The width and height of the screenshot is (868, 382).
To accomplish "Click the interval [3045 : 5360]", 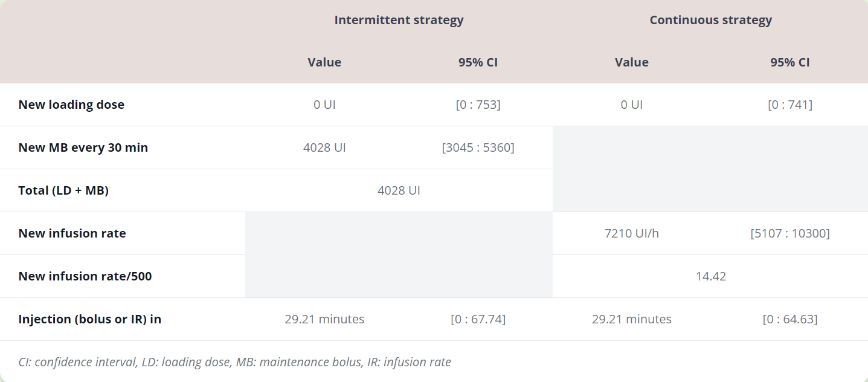I will 478,147.
